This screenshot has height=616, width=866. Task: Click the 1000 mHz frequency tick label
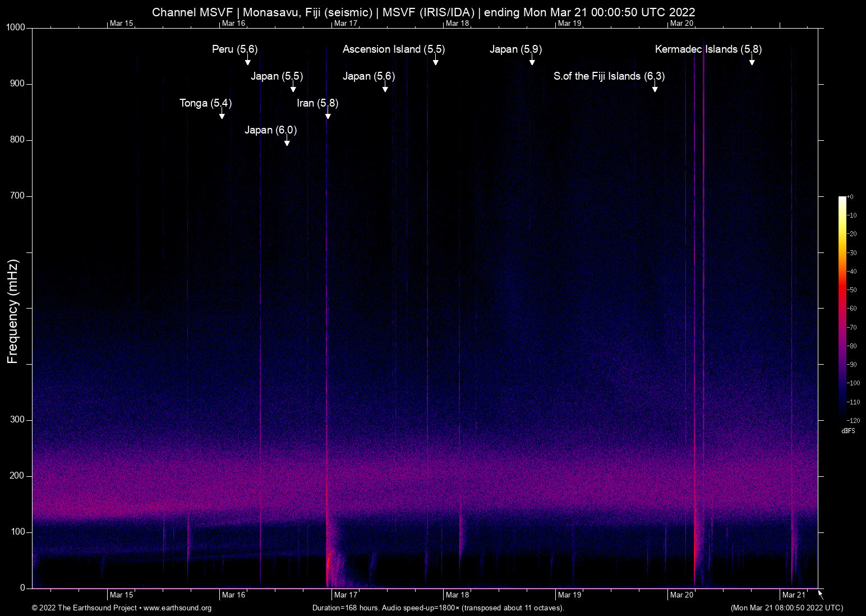click(x=16, y=27)
